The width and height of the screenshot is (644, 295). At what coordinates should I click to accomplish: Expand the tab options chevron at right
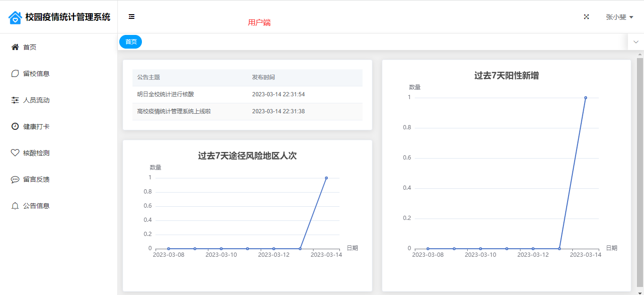pos(636,42)
